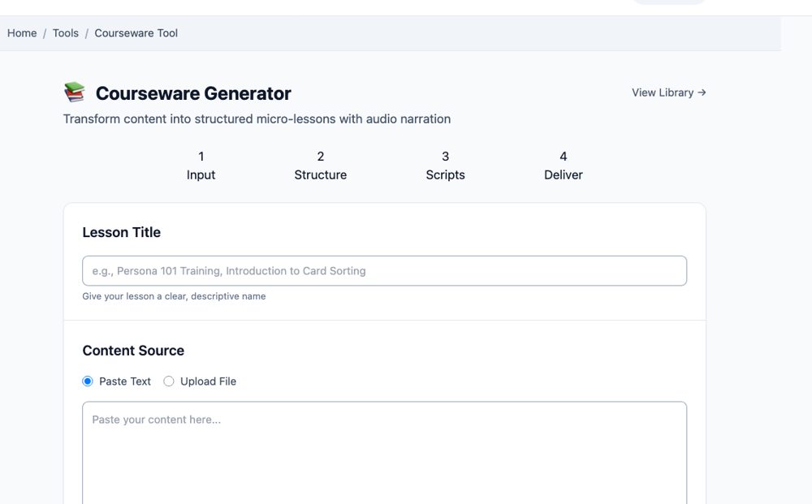The image size is (812, 504).
Task: Choose the Paste Text radio option
Action: pos(88,381)
